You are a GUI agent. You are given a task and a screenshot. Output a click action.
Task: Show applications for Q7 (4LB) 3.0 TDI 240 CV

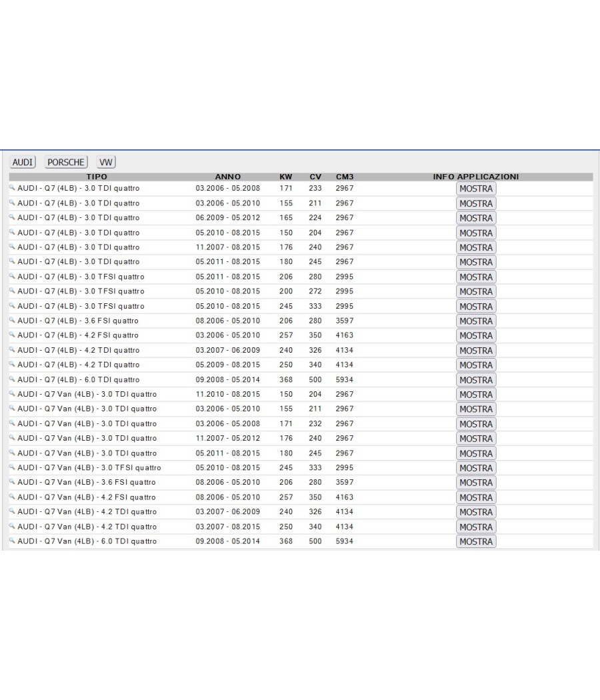[x=476, y=247]
